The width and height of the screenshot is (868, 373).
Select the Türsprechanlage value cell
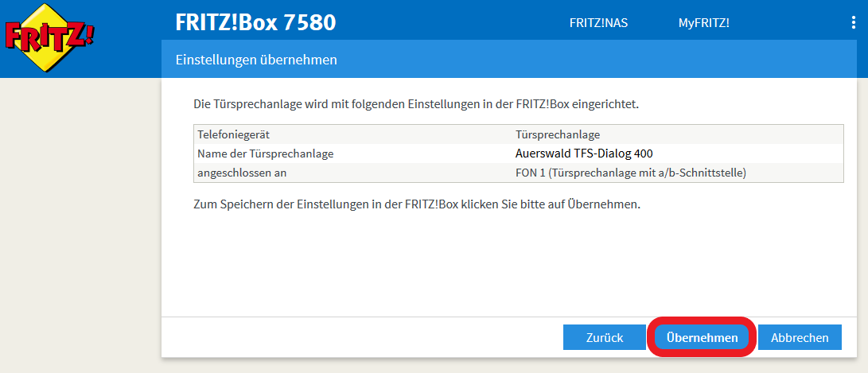tap(557, 134)
